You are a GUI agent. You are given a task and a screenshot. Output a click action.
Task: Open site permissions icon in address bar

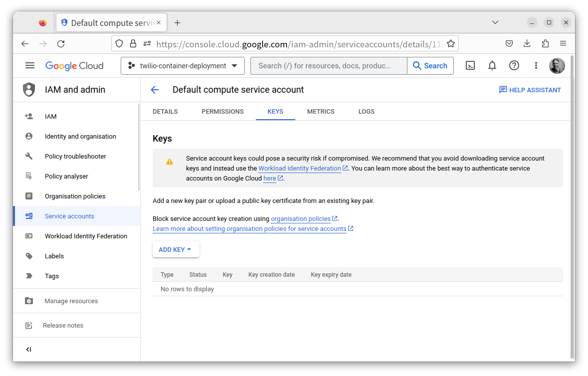(147, 44)
